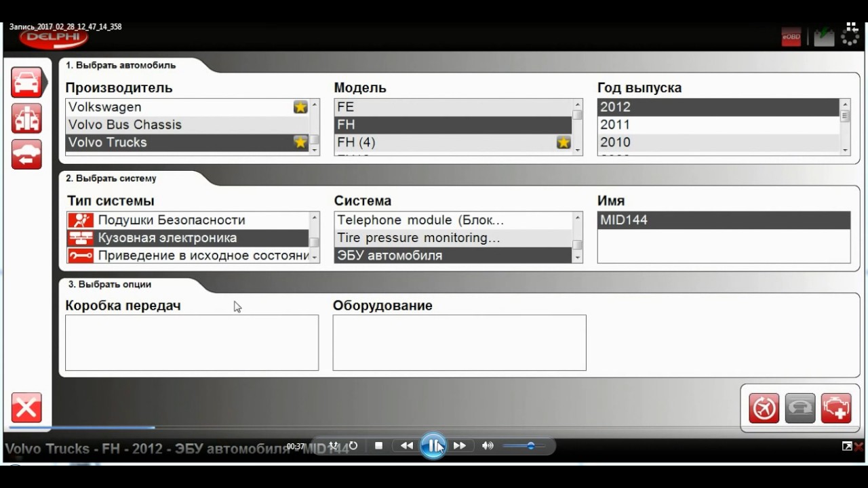The height and width of the screenshot is (488, 868).
Task: Select FH (4) model row
Action: tap(453, 142)
